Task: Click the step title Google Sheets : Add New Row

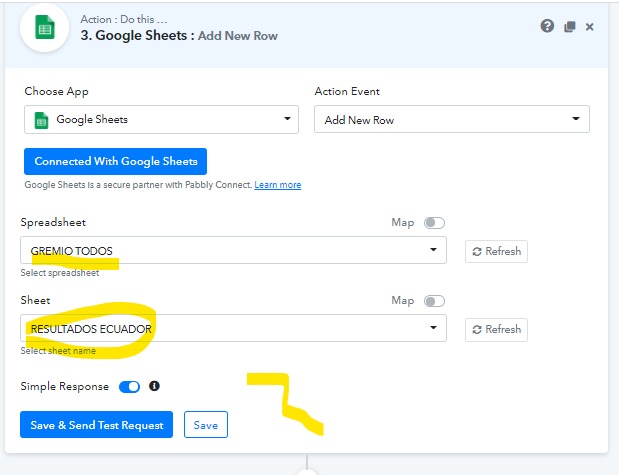Action: click(x=179, y=36)
